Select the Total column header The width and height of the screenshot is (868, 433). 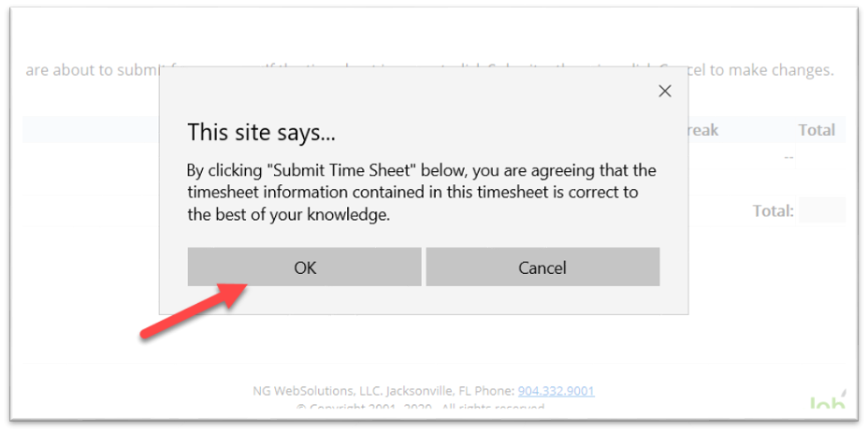point(816,130)
